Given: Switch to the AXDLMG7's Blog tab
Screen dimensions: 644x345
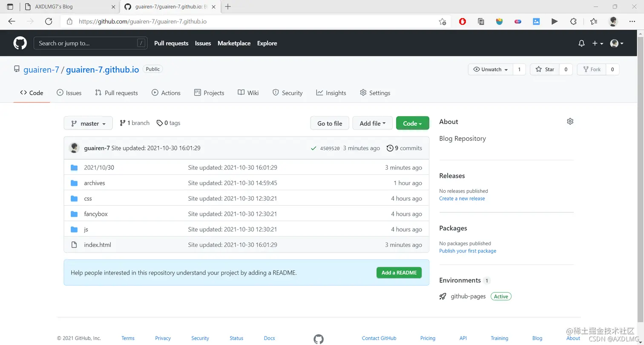Looking at the screenshot, I should click(71, 7).
